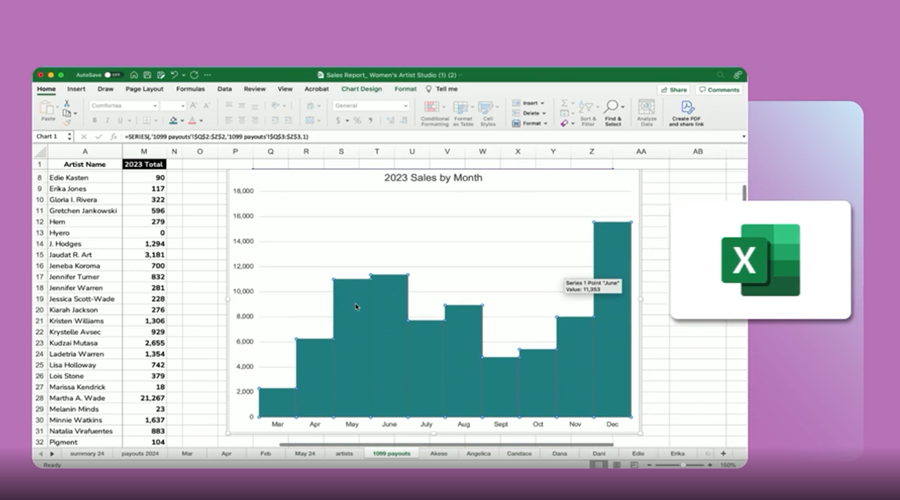Click the formula bar fx icon
The width and height of the screenshot is (900, 500).
click(114, 137)
